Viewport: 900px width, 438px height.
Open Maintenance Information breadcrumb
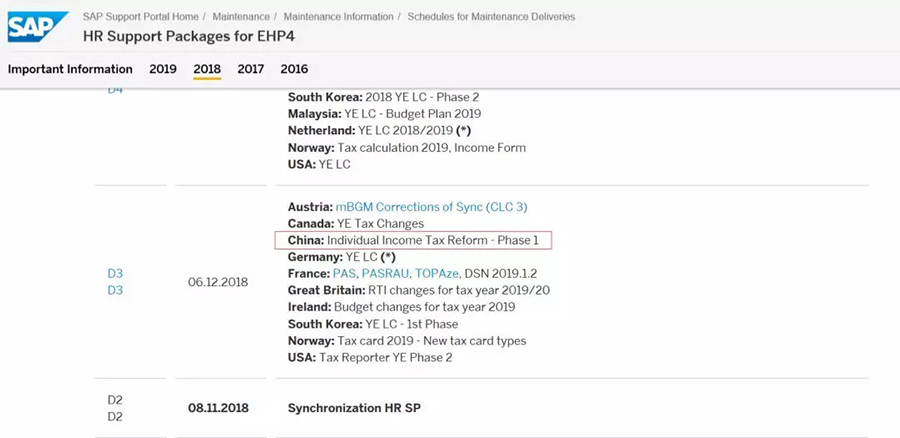coord(339,17)
